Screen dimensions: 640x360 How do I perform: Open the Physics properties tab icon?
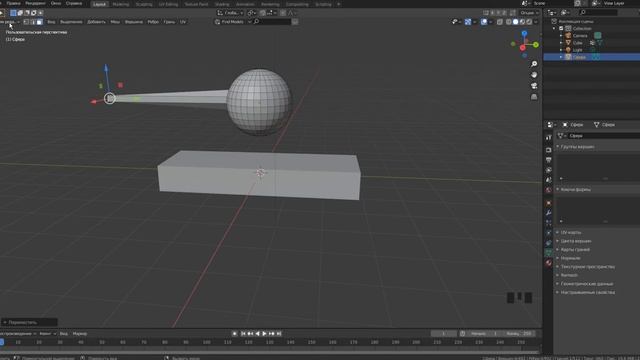point(549,233)
